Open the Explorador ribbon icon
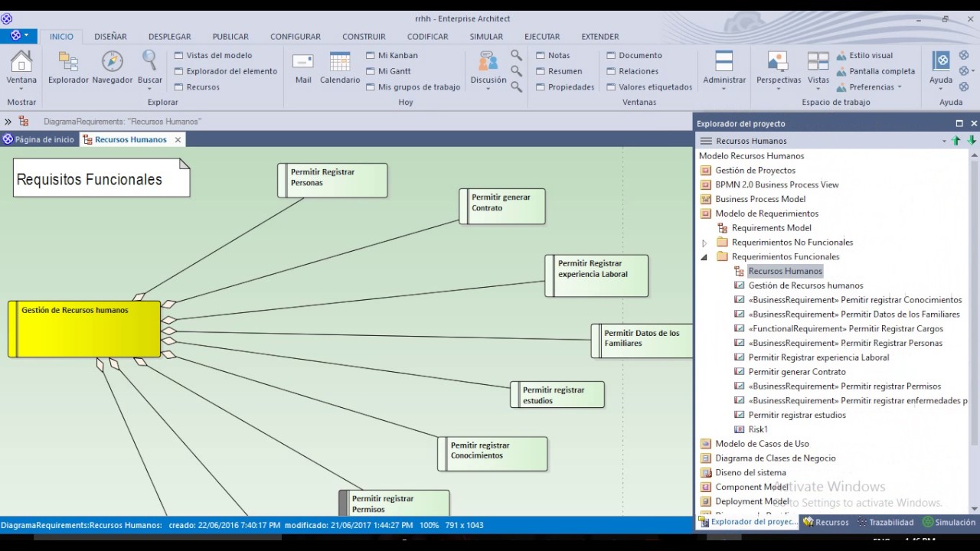The image size is (980, 551). point(68,62)
